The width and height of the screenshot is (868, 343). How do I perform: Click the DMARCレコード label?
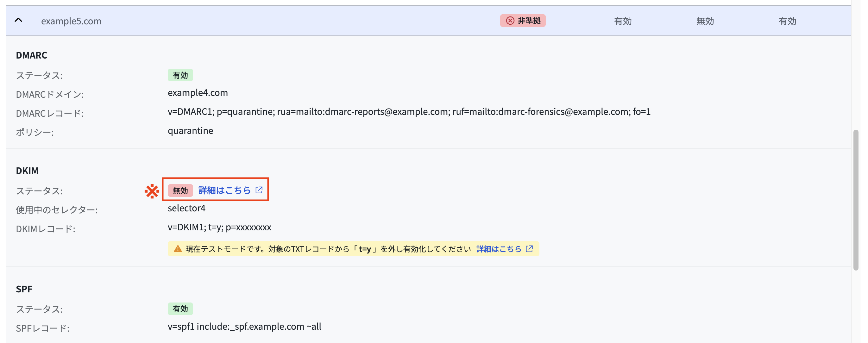[x=49, y=114]
